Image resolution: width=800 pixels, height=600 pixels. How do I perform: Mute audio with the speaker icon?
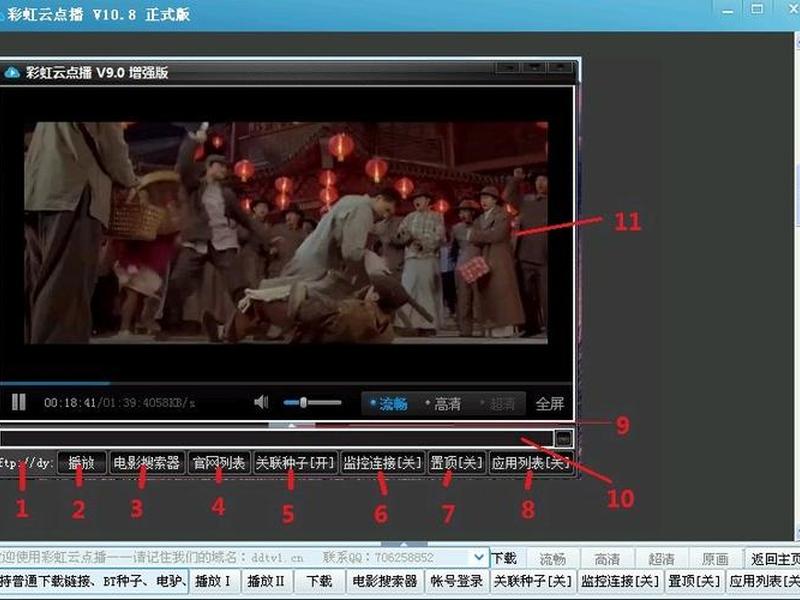click(x=261, y=403)
